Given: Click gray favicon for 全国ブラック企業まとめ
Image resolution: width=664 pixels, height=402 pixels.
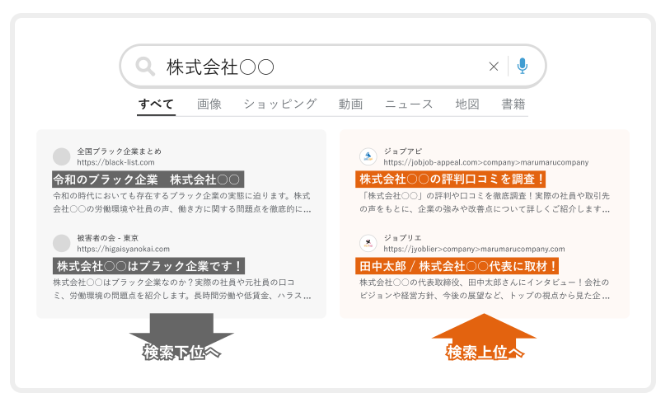Looking at the screenshot, I should pyautogui.click(x=62, y=156).
